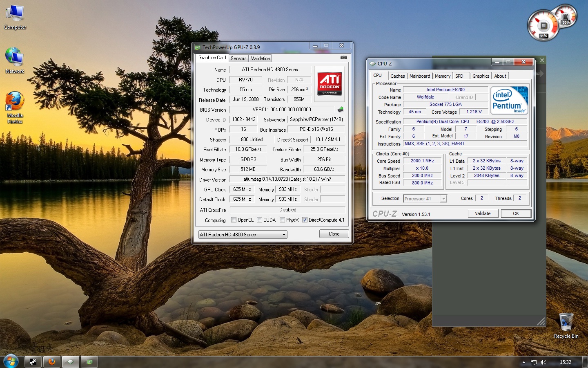This screenshot has width=588, height=368.
Task: Uncheck the DirectCompute 4.1 checkbox
Action: [x=305, y=220]
